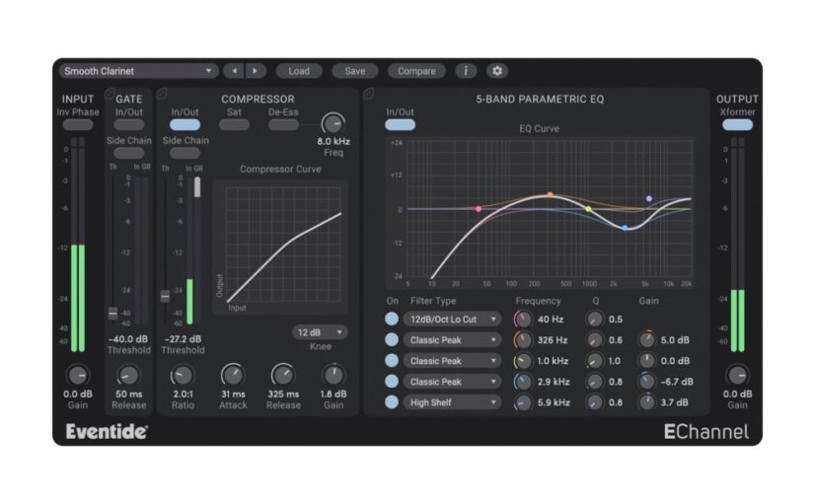Toggle the Gate Side Chain switch

129,153
